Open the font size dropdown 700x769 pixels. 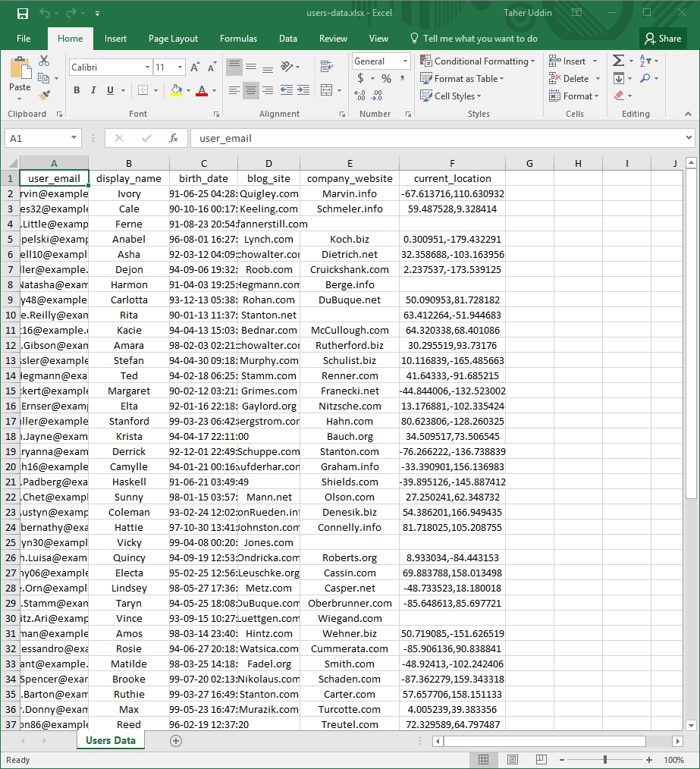tap(180, 67)
